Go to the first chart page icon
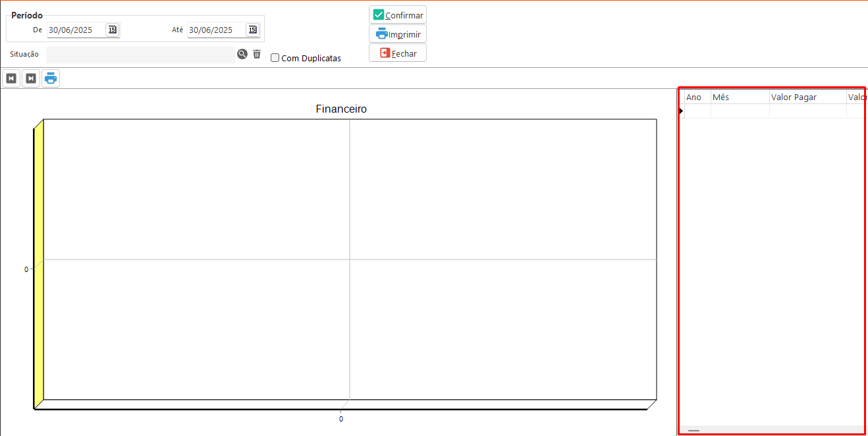Viewport: 868px width, 436px height. (11, 78)
